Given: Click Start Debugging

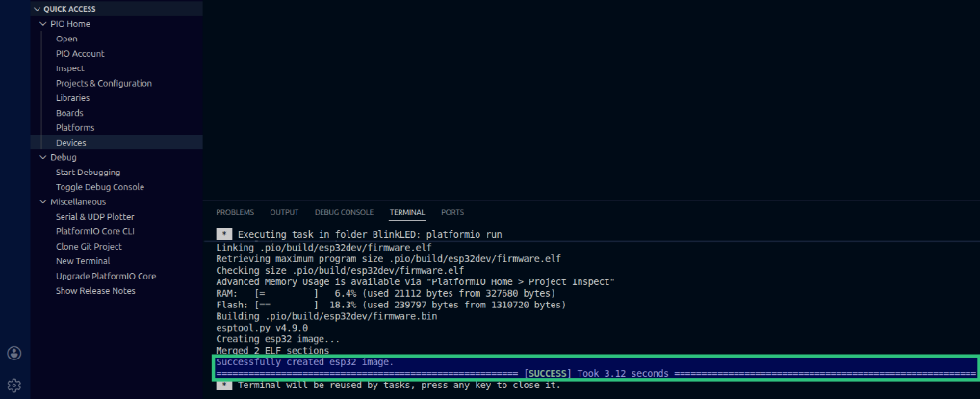Looking at the screenshot, I should coord(88,173).
